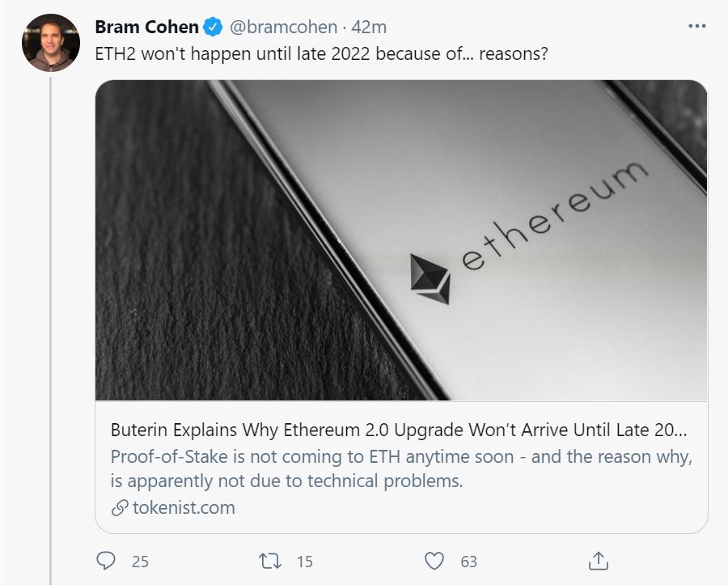728x585 pixels.
Task: Click the reply speech bubble icon
Action: pyautogui.click(x=106, y=560)
